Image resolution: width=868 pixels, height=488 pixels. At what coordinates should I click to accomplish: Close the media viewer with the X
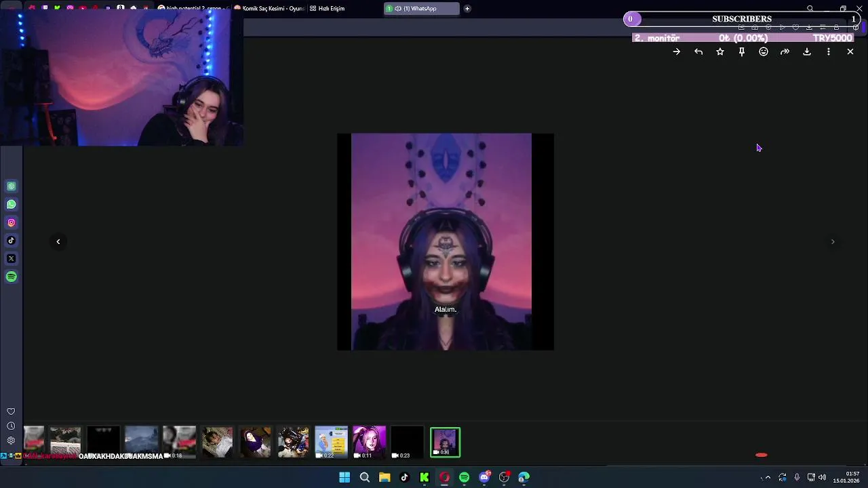pyautogui.click(x=850, y=52)
